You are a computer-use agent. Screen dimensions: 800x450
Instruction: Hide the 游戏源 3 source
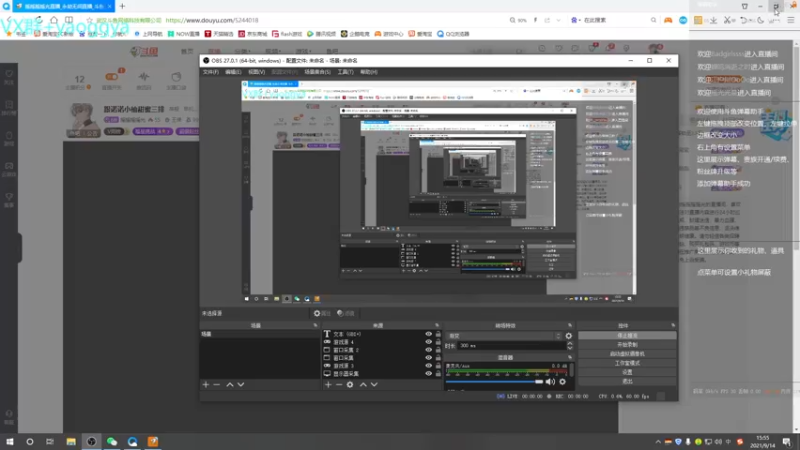click(x=429, y=366)
